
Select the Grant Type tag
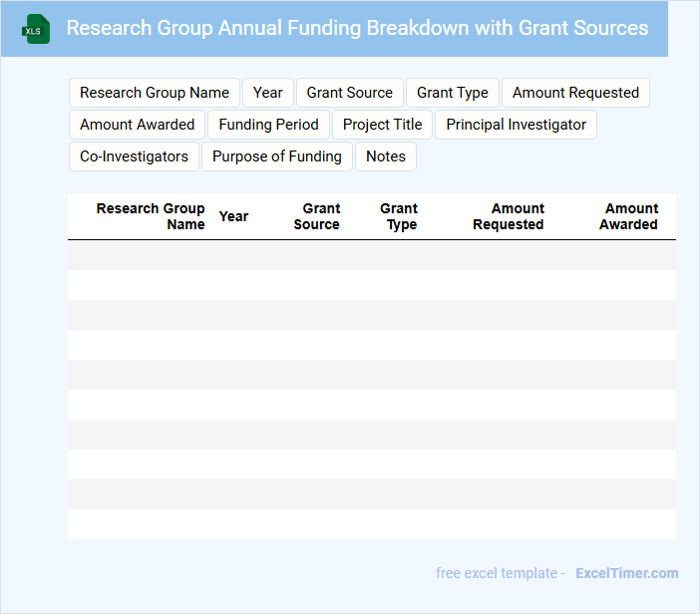coord(453,93)
